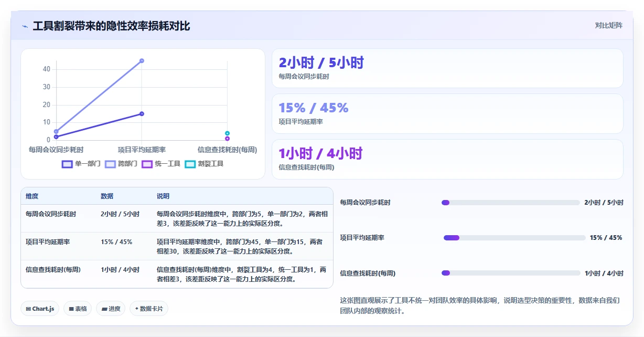
Task: Click the table cell 15% / 45%
Action: pyautogui.click(x=116, y=242)
